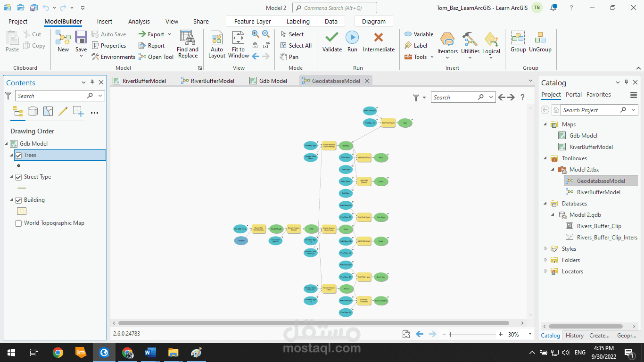
Task: Click the notifications bell icon
Action: click(554, 8)
